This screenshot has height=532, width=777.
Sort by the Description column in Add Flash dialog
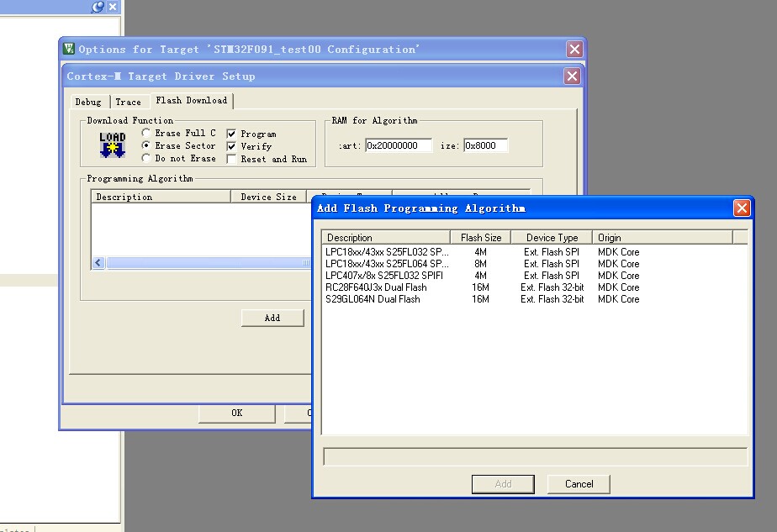(386, 238)
